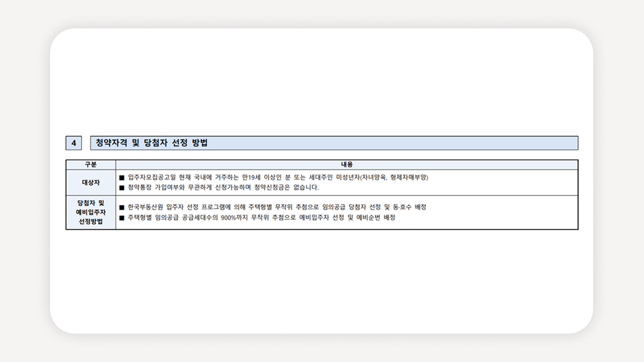Select the 당첨자 및 예비입주자 선정방법 row label

point(91,212)
